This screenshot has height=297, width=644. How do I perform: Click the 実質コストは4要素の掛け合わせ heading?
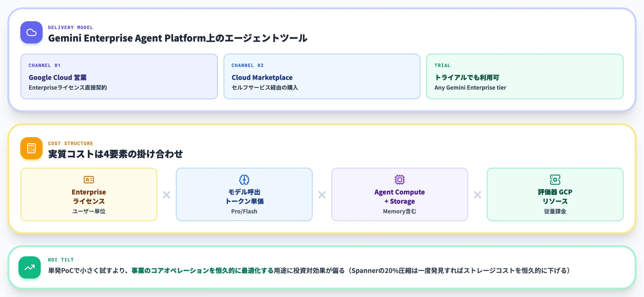click(x=115, y=154)
